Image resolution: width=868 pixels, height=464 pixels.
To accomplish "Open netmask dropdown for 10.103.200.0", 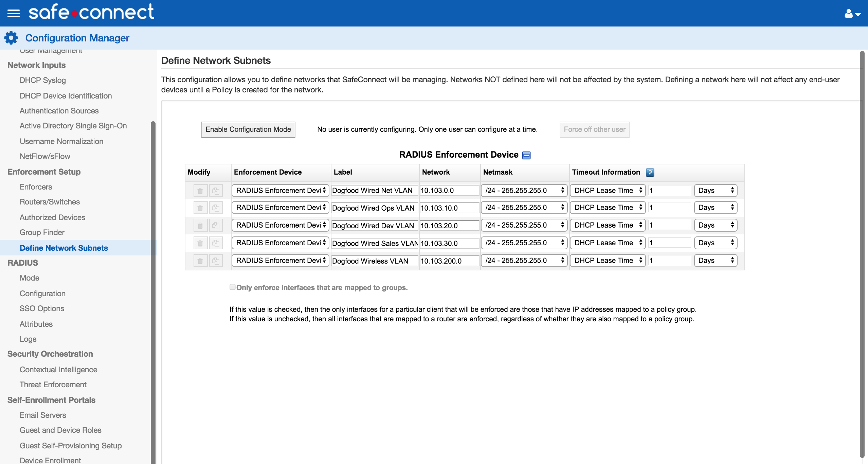I will (524, 261).
